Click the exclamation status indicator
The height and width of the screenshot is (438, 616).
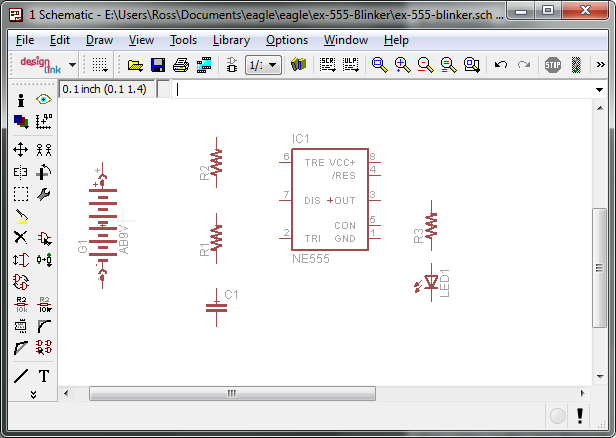[x=580, y=416]
